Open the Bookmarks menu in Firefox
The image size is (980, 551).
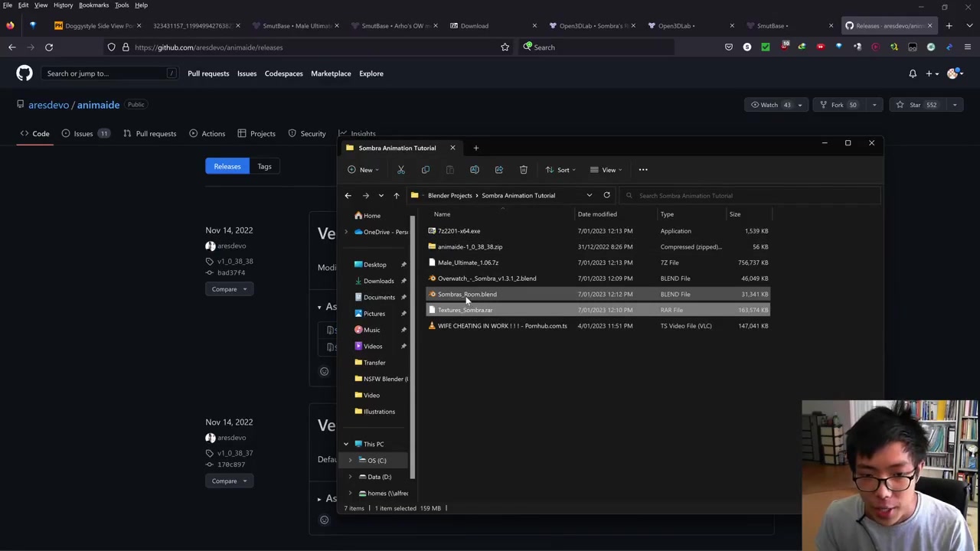[x=93, y=5]
